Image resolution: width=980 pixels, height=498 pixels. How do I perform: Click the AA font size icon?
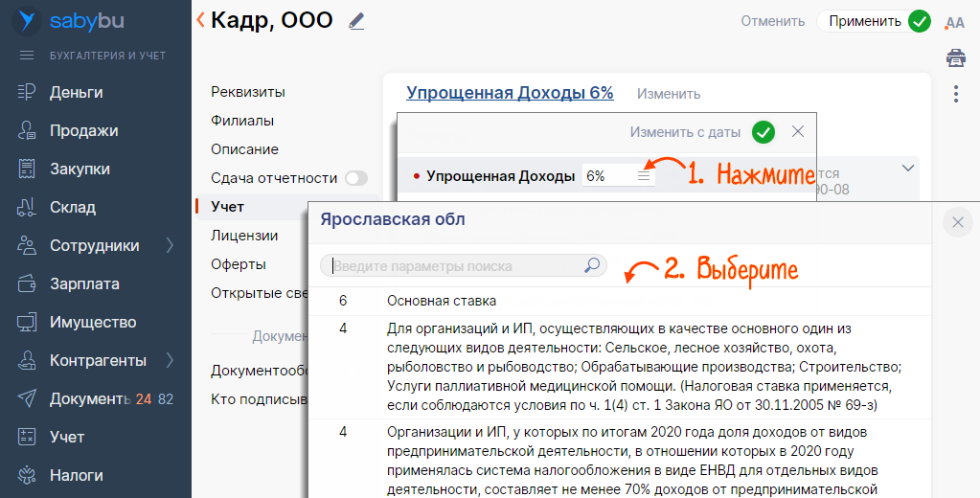[x=954, y=22]
